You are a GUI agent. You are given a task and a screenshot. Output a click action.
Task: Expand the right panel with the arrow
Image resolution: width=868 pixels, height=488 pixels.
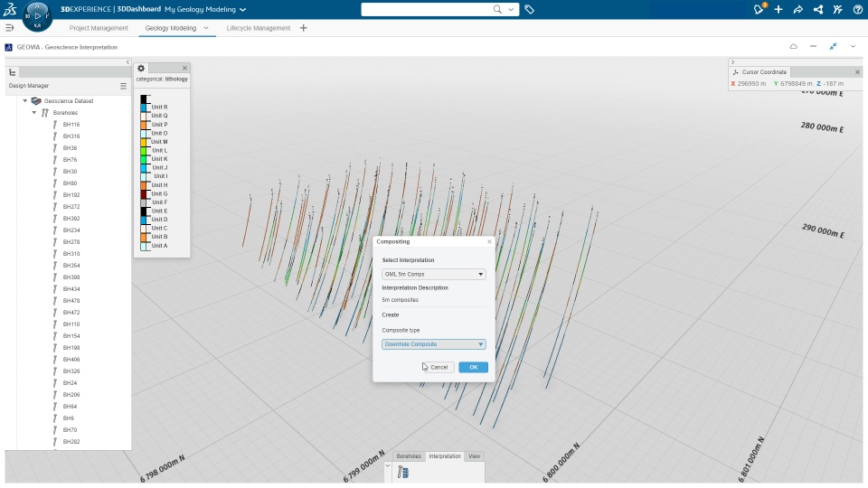point(732,62)
